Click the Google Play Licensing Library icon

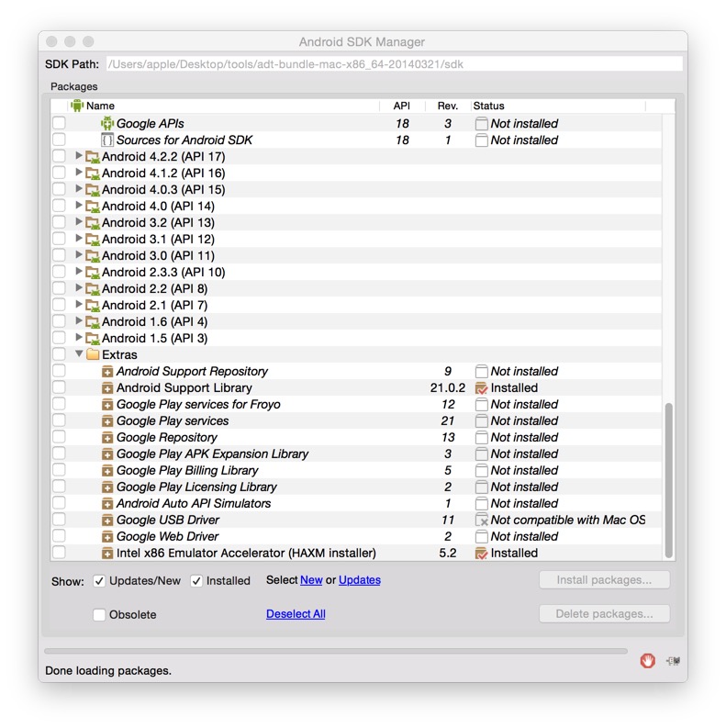[107, 487]
